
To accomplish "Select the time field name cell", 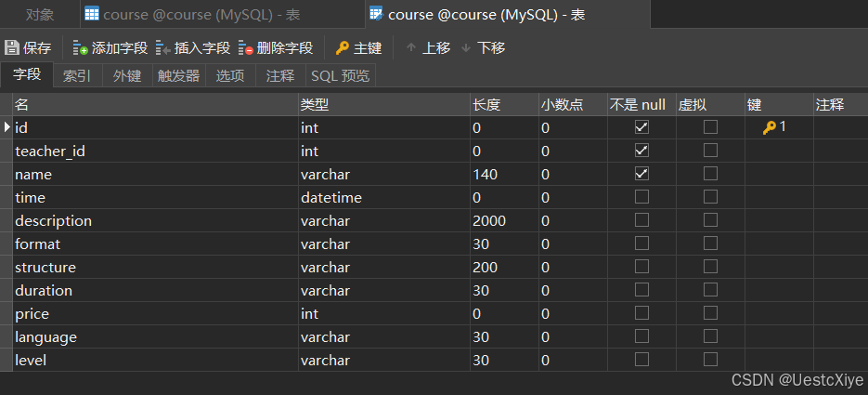I will point(155,197).
